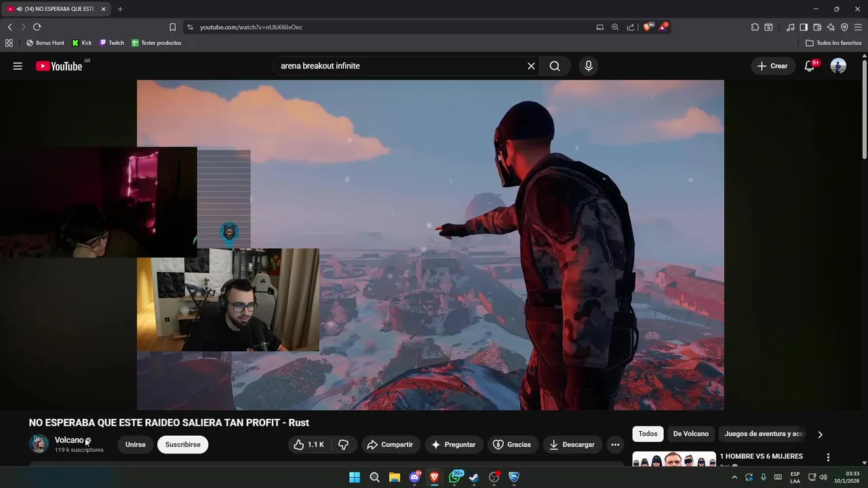Screen dimensions: 868x488
Task: Reload the current page
Action: point(37,27)
